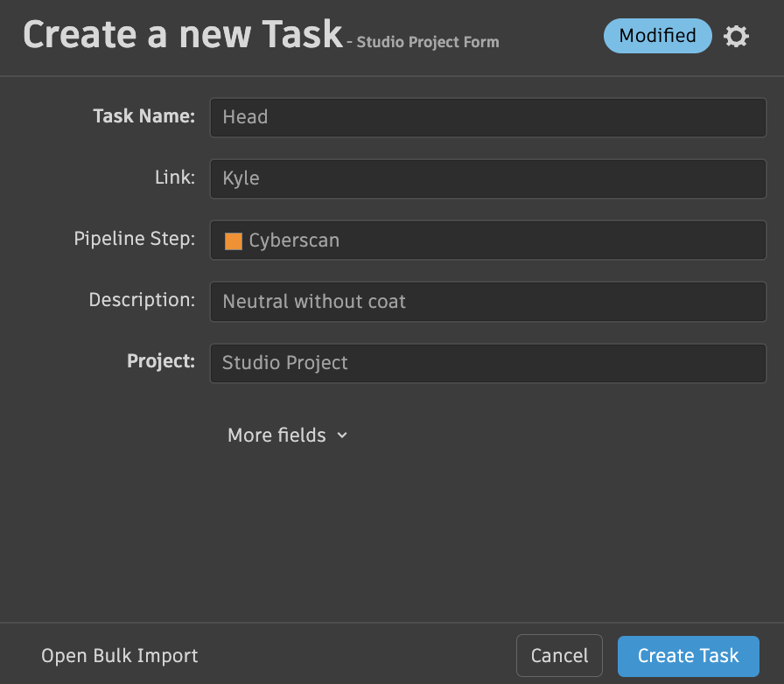
Task: Click the Pipeline Step label
Action: (134, 239)
